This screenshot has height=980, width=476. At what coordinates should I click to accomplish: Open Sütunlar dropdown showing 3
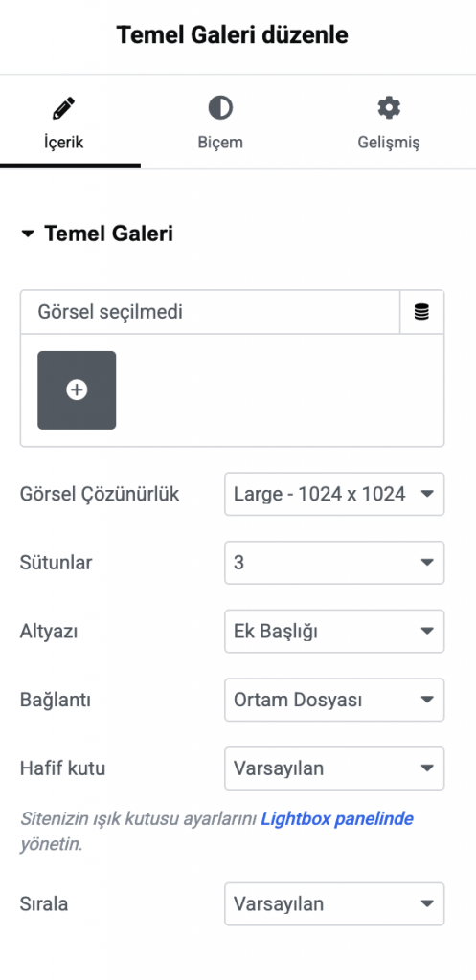(334, 563)
